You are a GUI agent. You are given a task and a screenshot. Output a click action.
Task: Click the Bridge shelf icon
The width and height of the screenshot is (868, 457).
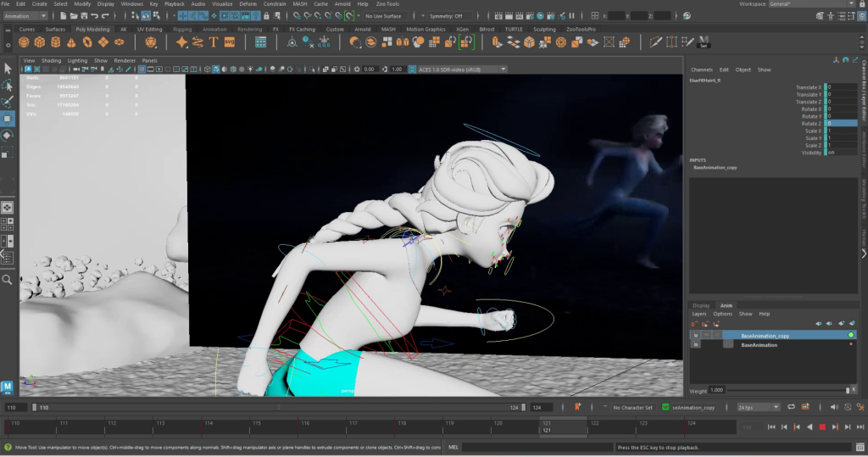pos(513,42)
